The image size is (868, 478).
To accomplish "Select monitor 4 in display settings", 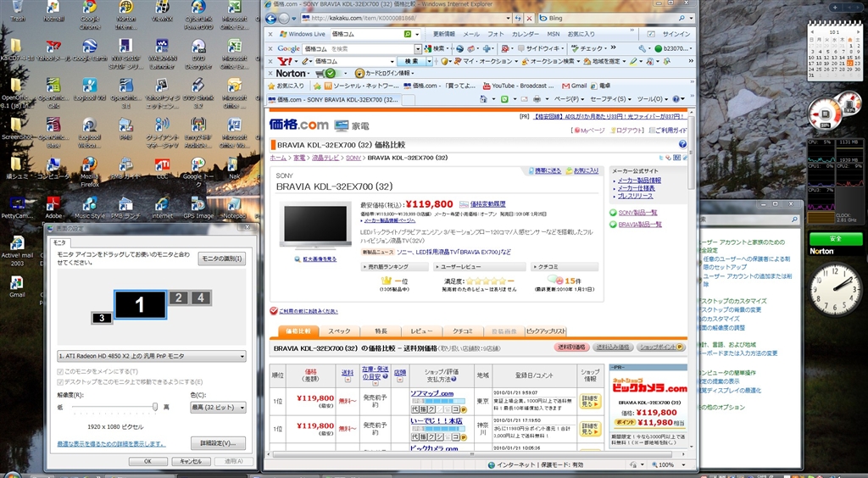I will point(201,298).
